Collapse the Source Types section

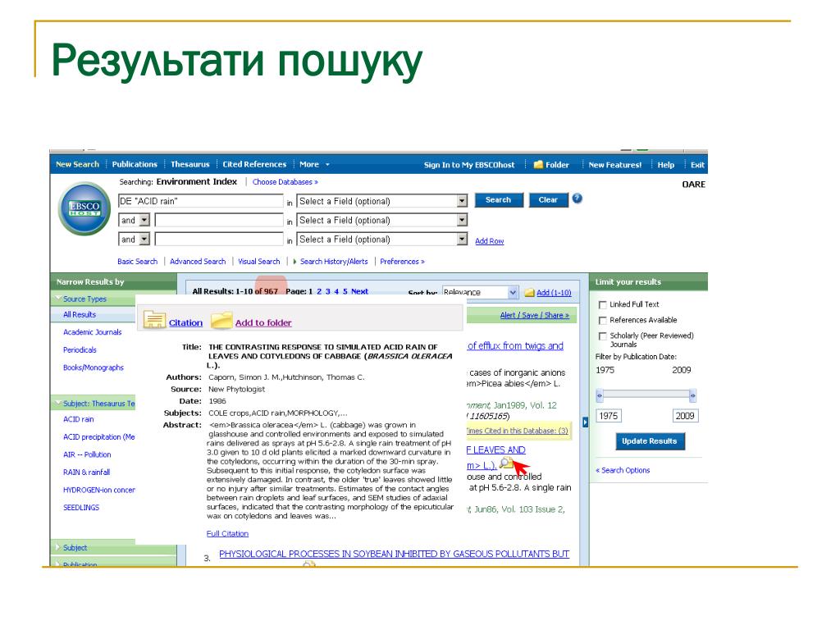pos(57,299)
